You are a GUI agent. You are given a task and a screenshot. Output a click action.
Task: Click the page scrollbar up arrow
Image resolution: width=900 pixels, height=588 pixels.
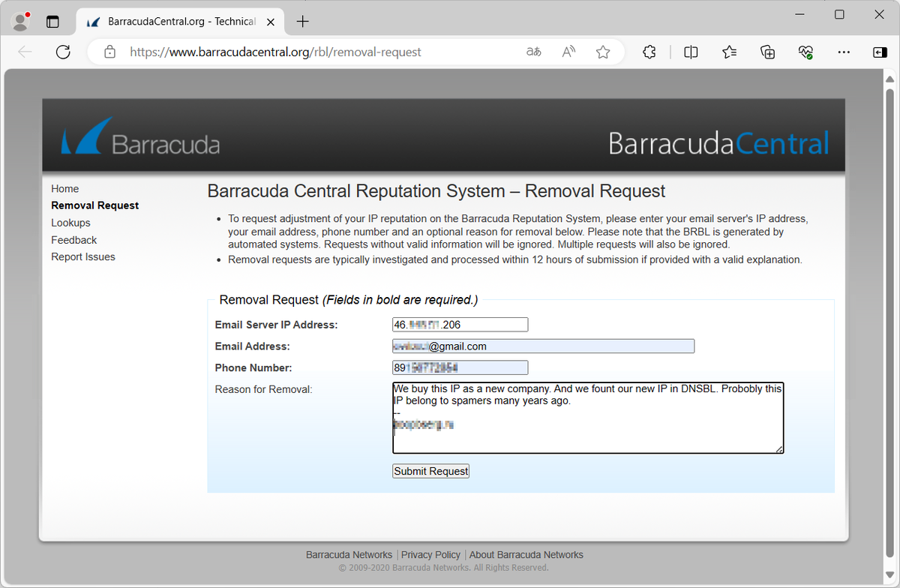(889, 78)
